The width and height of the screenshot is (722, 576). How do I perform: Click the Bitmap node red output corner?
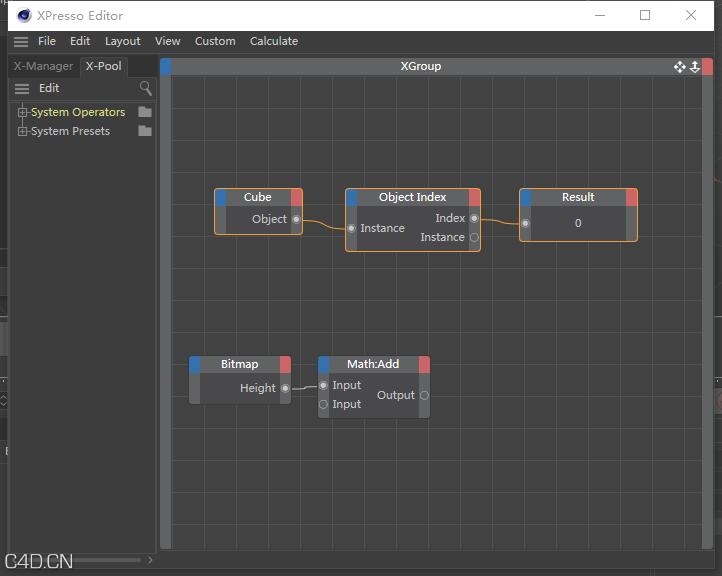click(285, 364)
